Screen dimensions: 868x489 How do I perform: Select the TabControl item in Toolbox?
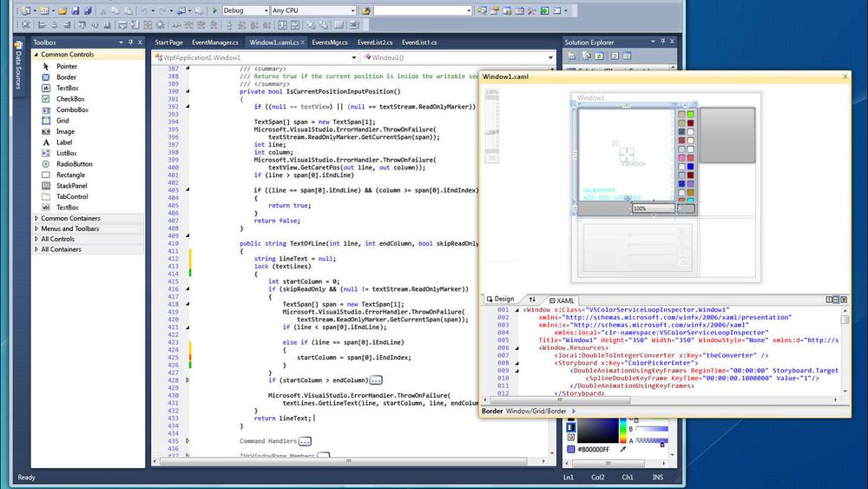point(72,196)
